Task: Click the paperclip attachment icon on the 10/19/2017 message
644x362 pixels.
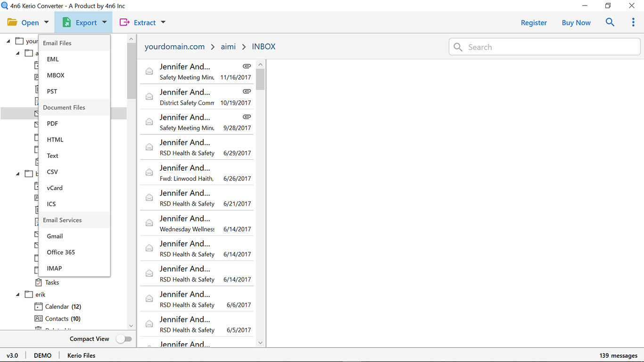Action: click(x=247, y=91)
